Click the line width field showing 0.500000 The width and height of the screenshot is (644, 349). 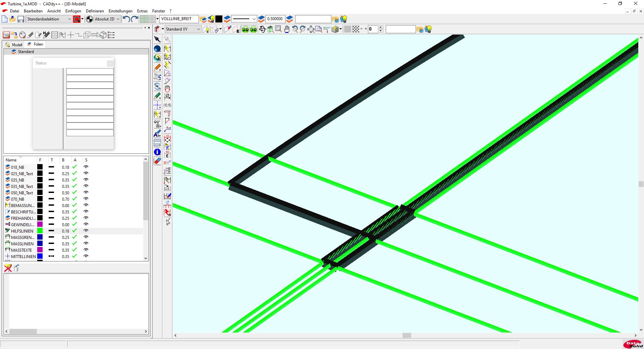[x=275, y=19]
